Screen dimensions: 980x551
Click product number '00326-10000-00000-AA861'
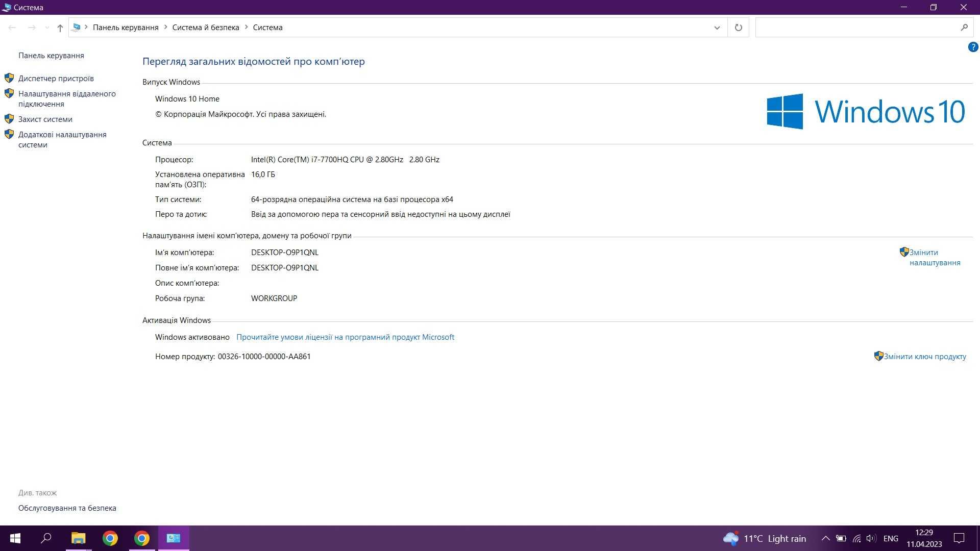[x=264, y=357]
